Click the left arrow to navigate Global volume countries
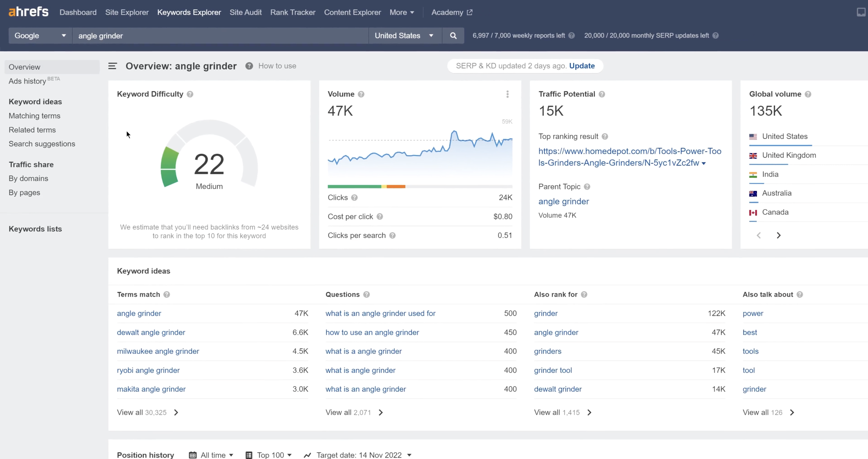 coord(759,235)
